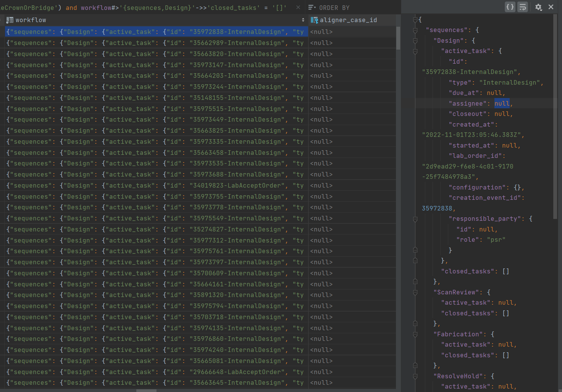Select row with id 35975549-InternalDesign
562x392 pixels.
tap(157, 218)
